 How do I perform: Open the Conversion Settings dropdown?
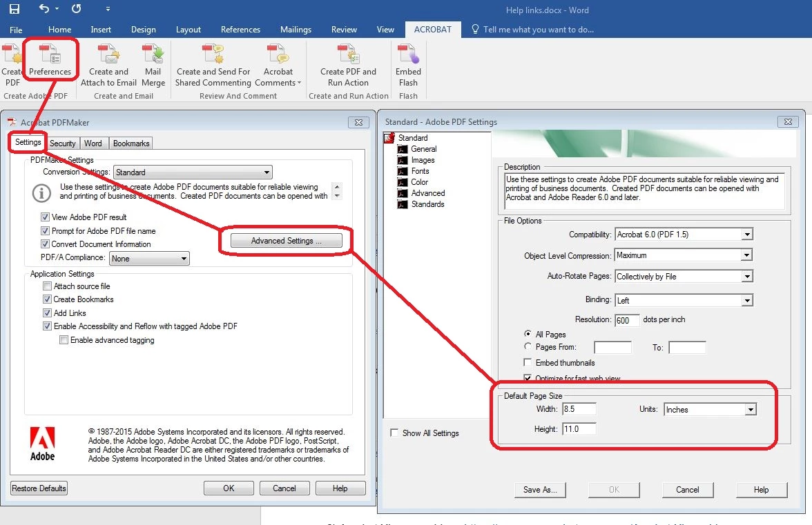pyautogui.click(x=193, y=172)
